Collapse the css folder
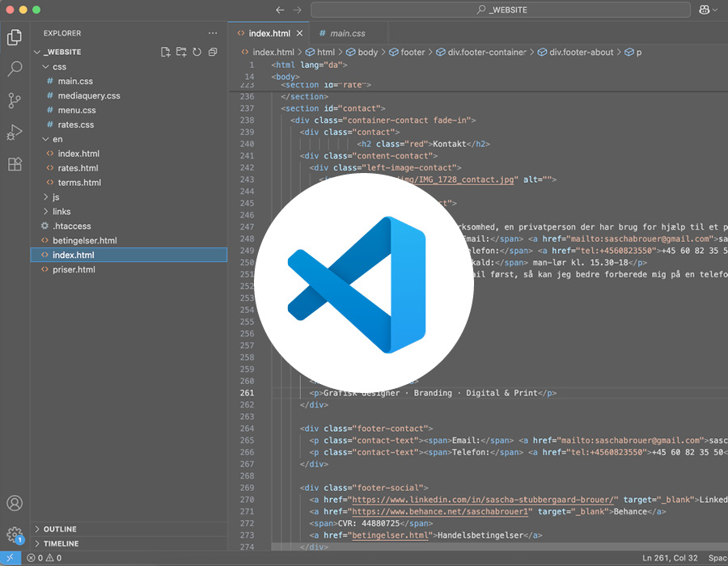This screenshot has width=728, height=566. (x=45, y=67)
